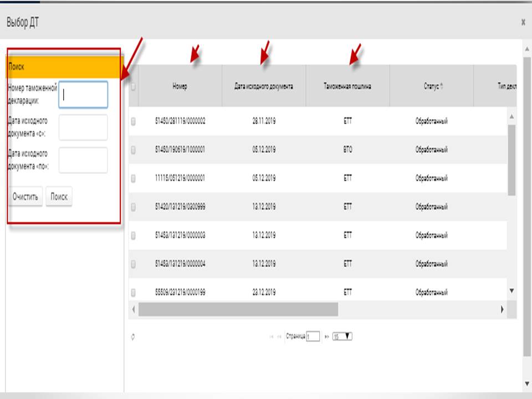The height and width of the screenshot is (399, 532).
Task: Click the table's scroll down arrow
Action: tap(511, 291)
